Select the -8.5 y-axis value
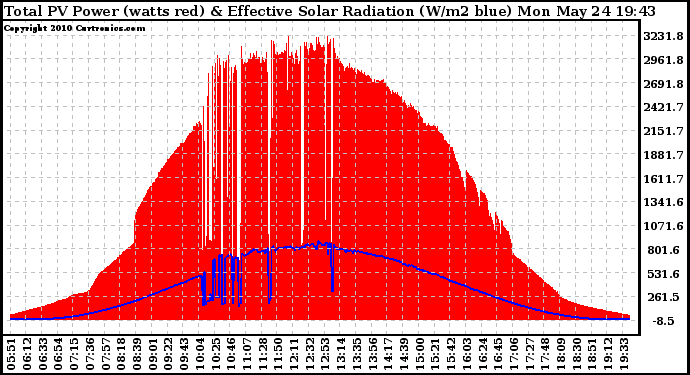This screenshot has height=375, width=690. click(663, 321)
